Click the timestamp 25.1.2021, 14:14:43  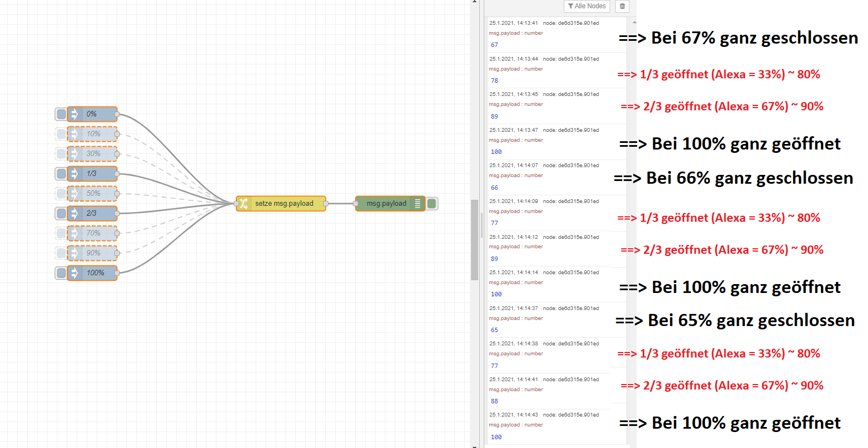[514, 415]
